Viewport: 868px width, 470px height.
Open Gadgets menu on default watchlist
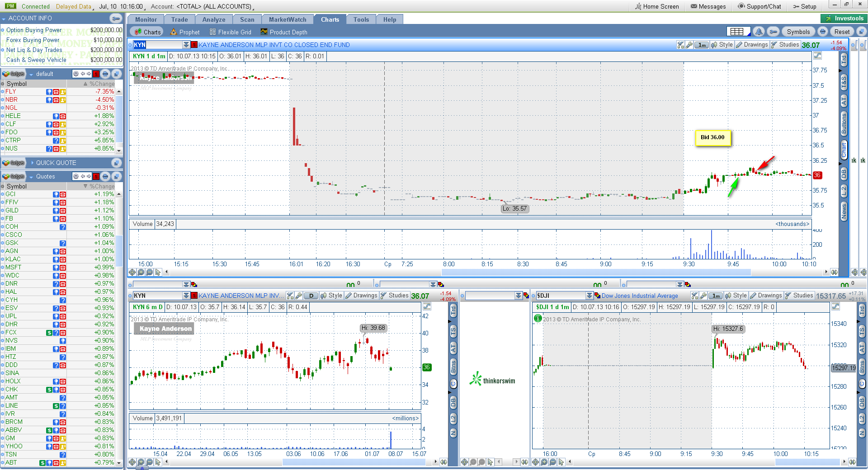click(14, 74)
